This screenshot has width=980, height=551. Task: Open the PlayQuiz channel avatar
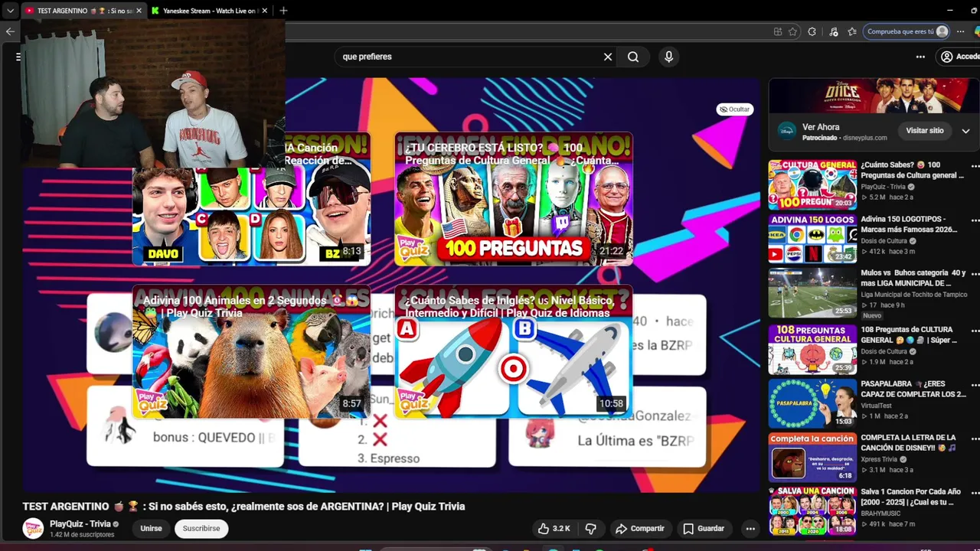click(33, 528)
